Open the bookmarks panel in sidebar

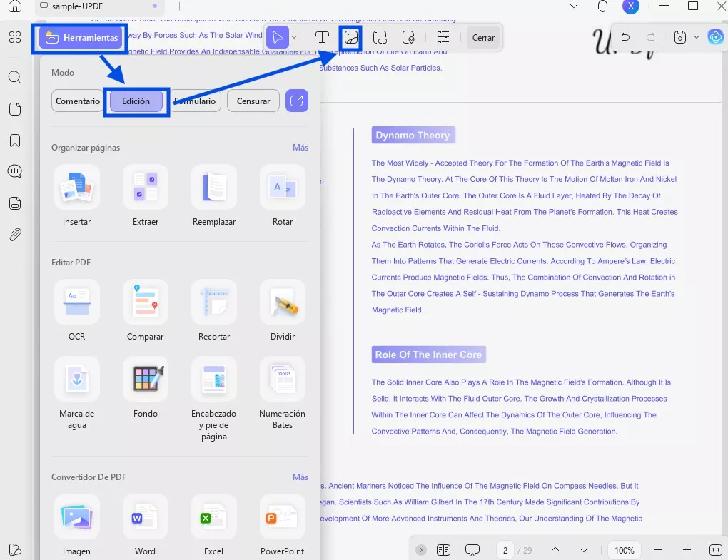coord(15,141)
